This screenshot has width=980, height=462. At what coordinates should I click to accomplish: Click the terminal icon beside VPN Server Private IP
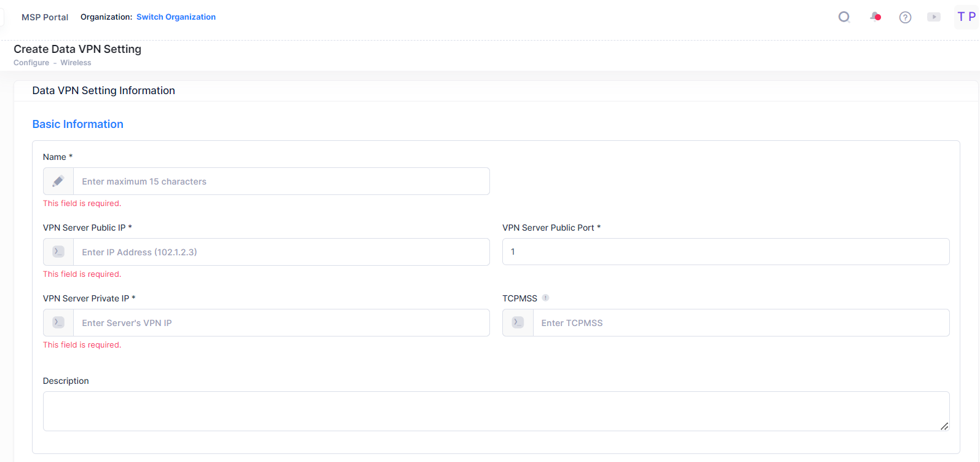click(x=58, y=323)
